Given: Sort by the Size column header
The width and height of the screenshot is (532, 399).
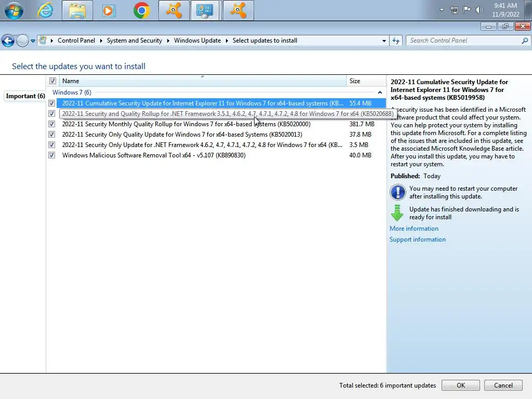Looking at the screenshot, I should tap(366, 81).
